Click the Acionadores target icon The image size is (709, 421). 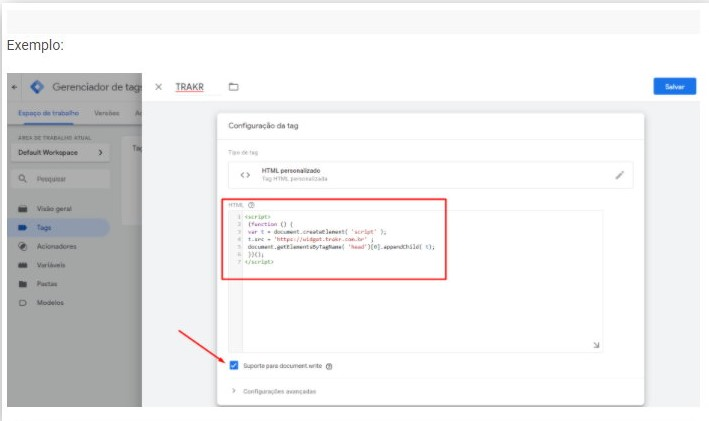pos(23,246)
